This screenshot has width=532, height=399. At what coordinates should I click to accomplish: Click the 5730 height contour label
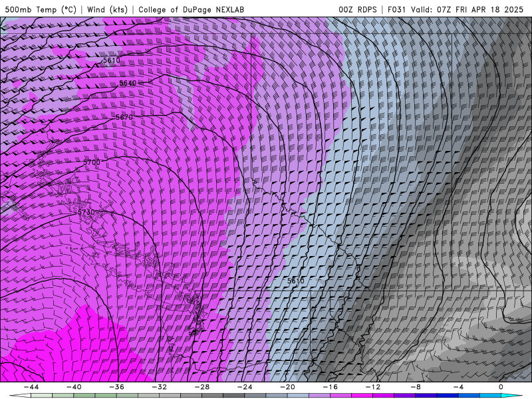86,212
